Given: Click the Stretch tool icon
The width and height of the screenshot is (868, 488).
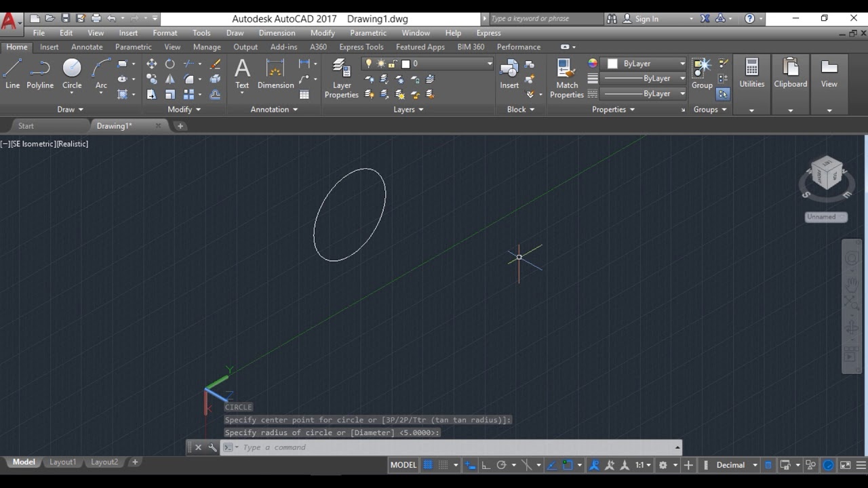Looking at the screenshot, I should (x=151, y=94).
